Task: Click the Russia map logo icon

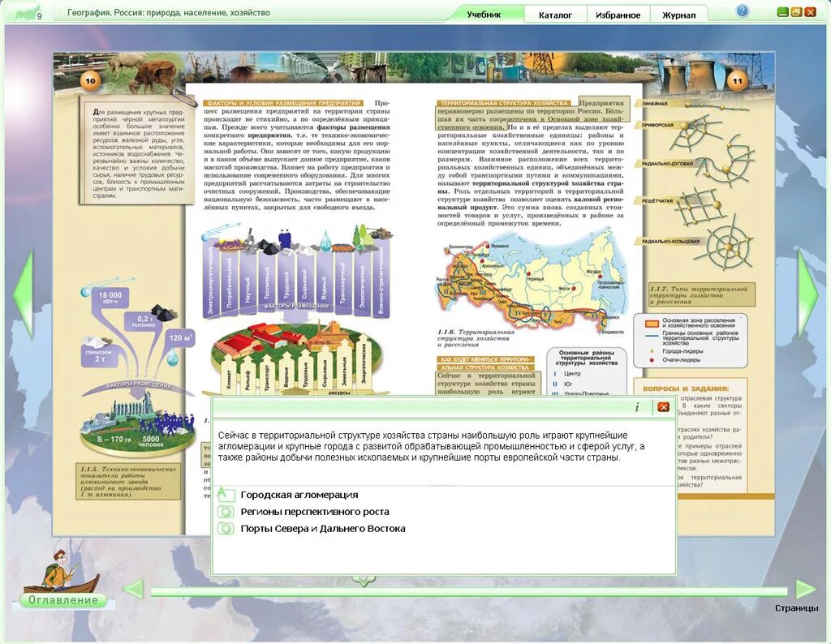Action: (28, 13)
